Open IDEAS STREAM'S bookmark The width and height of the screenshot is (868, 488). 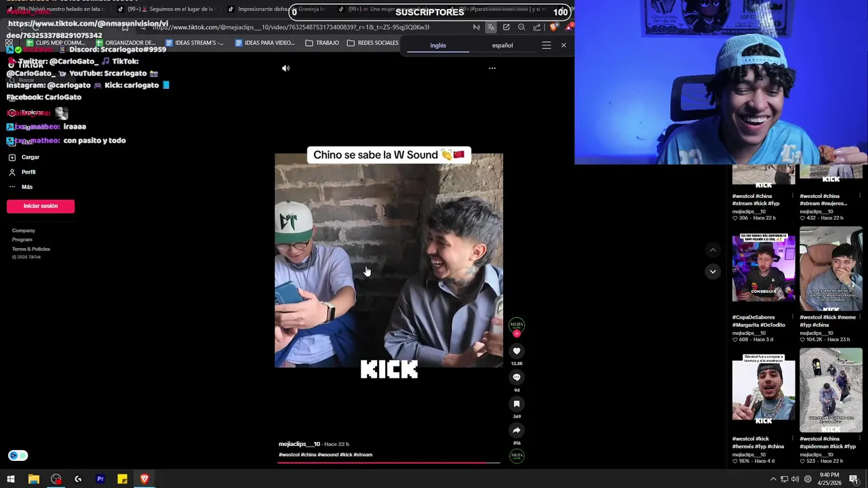point(194,43)
